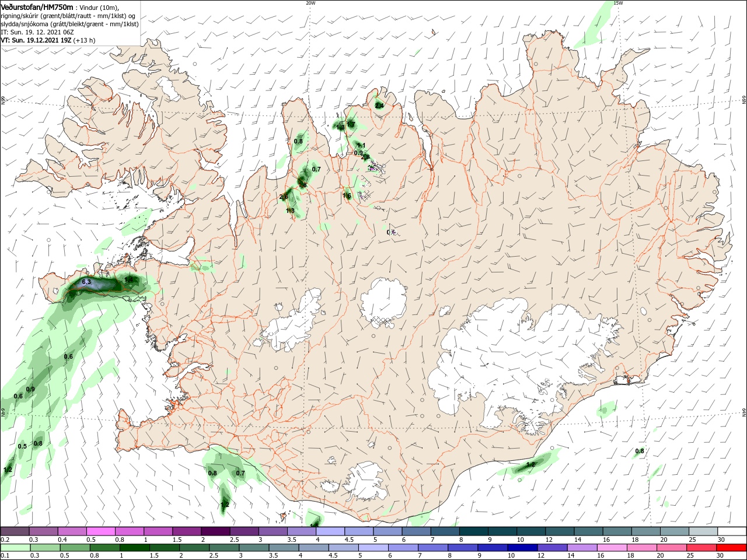The image size is (747, 560).
Task: Click the 2.4 precipitation value on northern peninsula
Action: pos(379,106)
